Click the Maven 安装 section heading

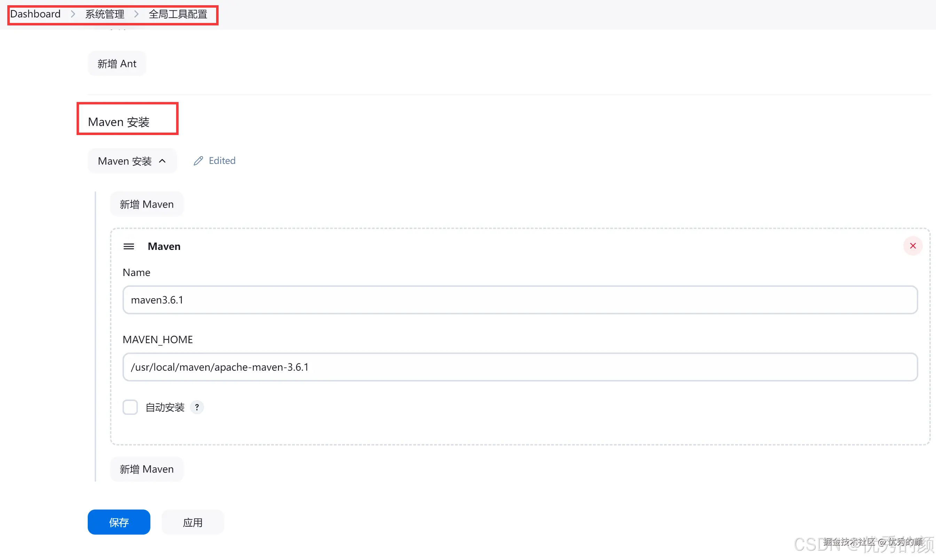pyautogui.click(x=119, y=122)
